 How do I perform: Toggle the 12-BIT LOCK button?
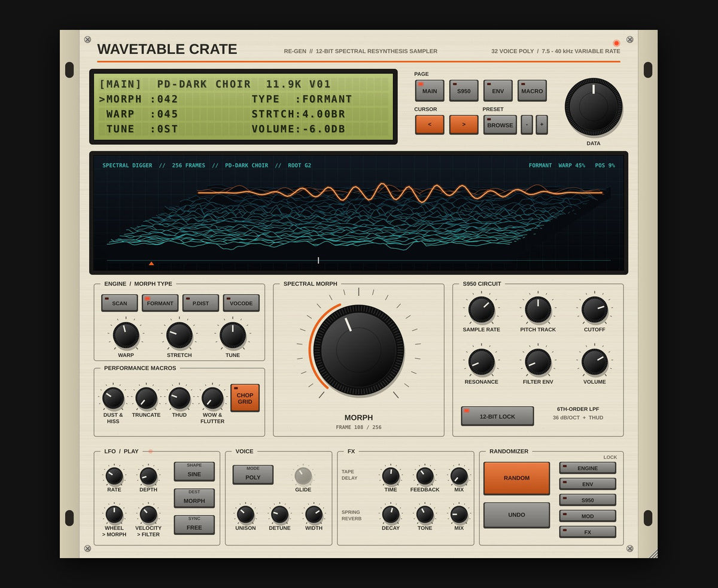coord(497,416)
